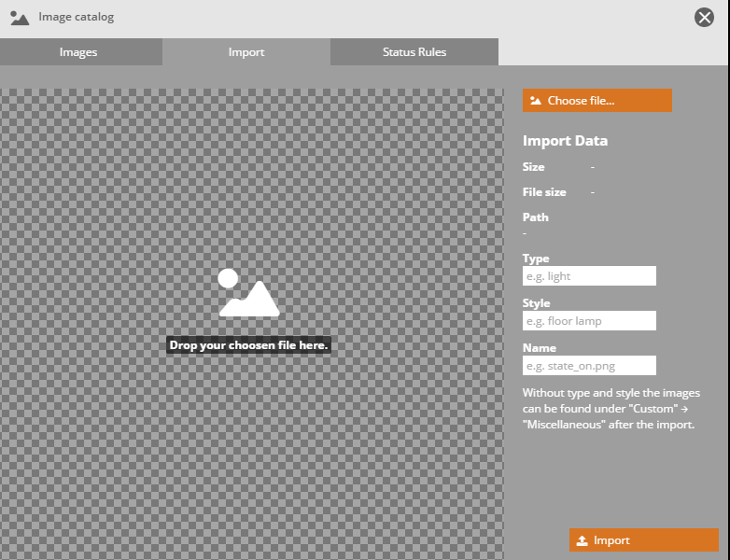Switch to the Images tab

[x=78, y=52]
